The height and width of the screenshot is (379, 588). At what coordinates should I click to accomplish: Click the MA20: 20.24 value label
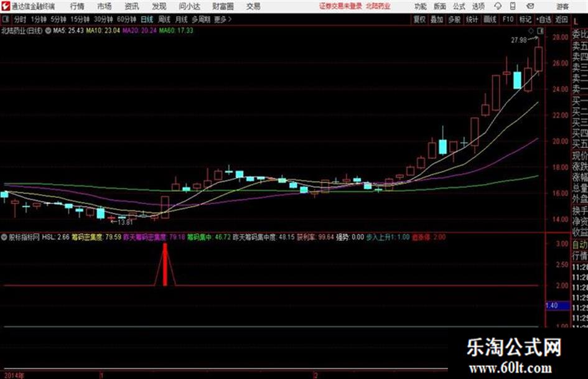coord(139,30)
